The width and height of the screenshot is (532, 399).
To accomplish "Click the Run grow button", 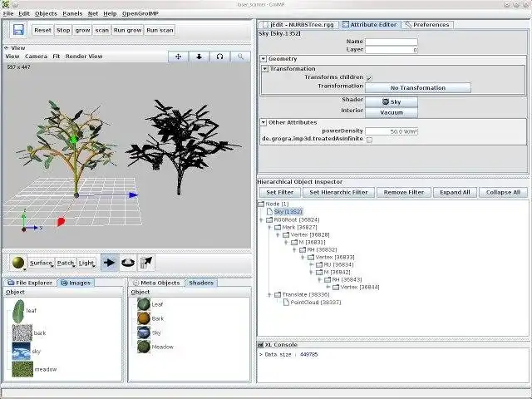I will [x=127, y=30].
